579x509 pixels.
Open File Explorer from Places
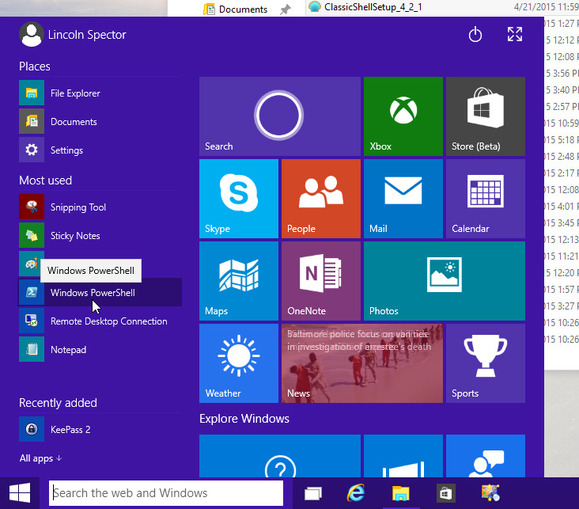(100, 93)
